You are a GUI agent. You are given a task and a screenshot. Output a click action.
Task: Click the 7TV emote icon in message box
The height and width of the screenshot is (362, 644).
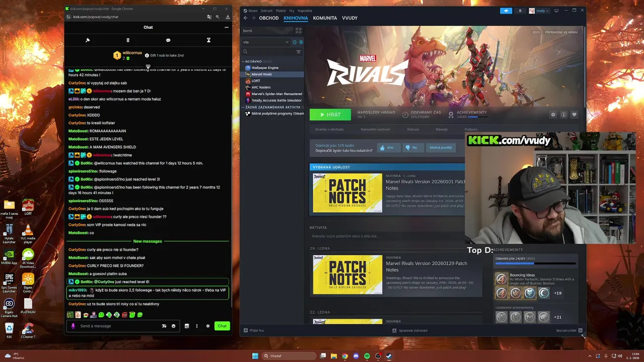tap(164, 326)
